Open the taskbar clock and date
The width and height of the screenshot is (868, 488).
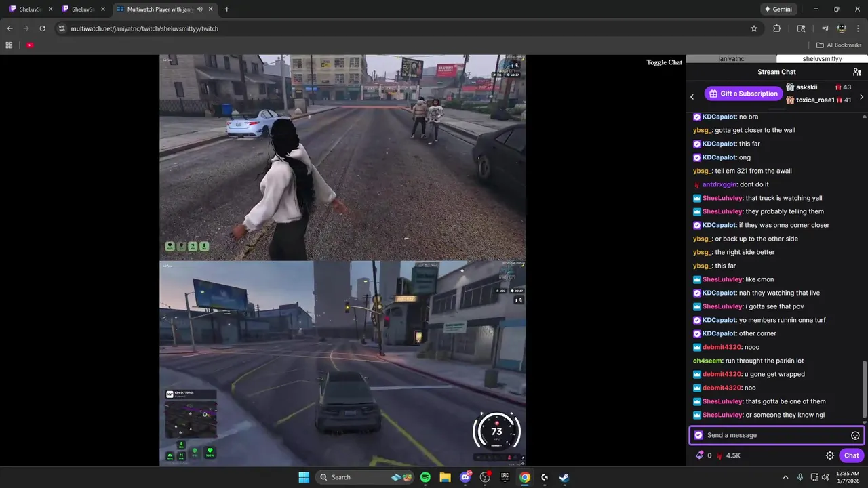click(848, 477)
